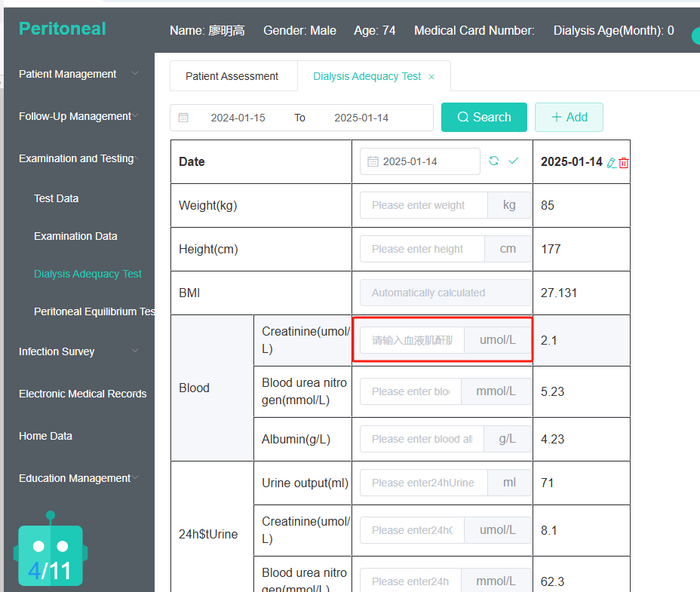Focus the blood creatinine input field
700x592 pixels.
(412, 340)
